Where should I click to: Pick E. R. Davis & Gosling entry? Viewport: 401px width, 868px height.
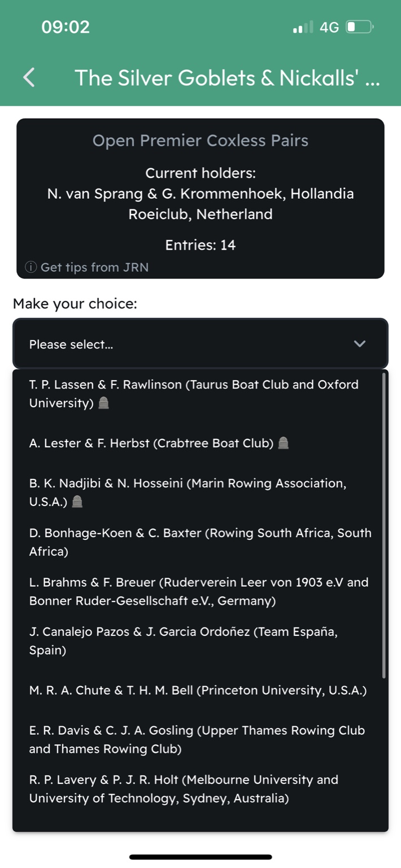tap(197, 739)
